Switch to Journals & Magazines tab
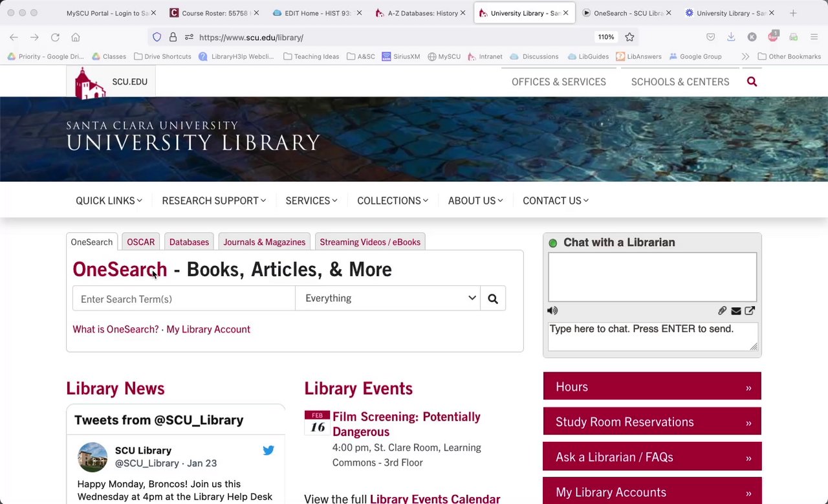 (264, 242)
